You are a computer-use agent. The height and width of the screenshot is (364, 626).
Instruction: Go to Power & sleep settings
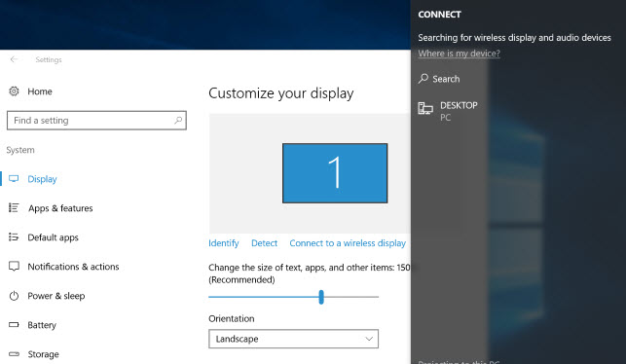tap(56, 296)
